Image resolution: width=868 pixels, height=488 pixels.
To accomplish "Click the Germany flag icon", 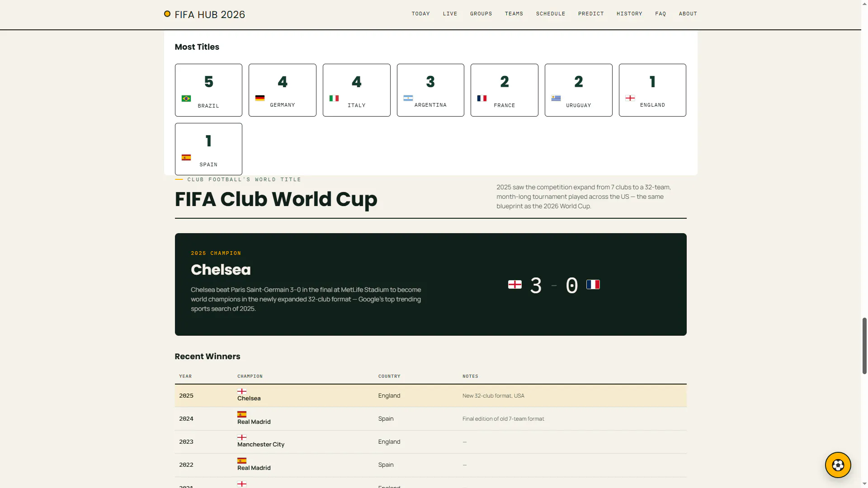I will [260, 98].
